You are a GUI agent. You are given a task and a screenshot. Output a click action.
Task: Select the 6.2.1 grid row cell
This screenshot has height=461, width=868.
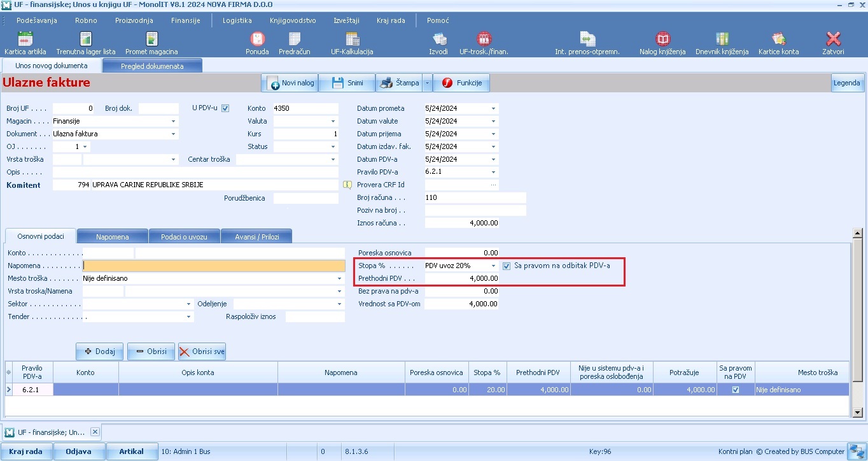click(31, 390)
